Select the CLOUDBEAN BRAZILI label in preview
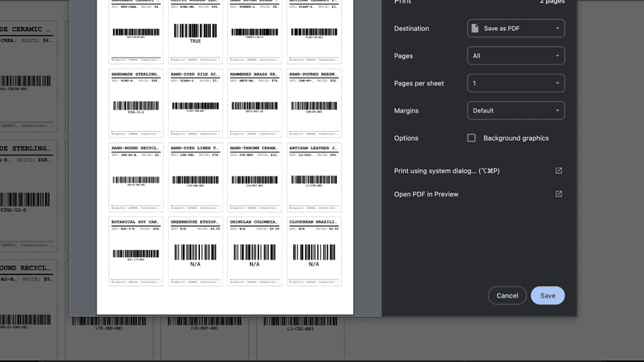Image resolution: width=644 pixels, height=362 pixels. tap(314, 251)
